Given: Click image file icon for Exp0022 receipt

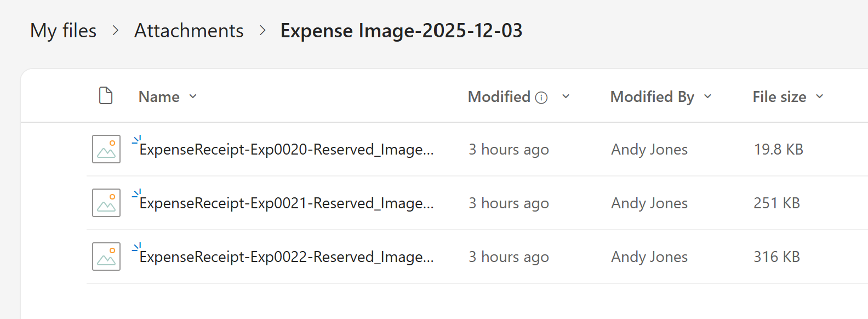Looking at the screenshot, I should (106, 257).
